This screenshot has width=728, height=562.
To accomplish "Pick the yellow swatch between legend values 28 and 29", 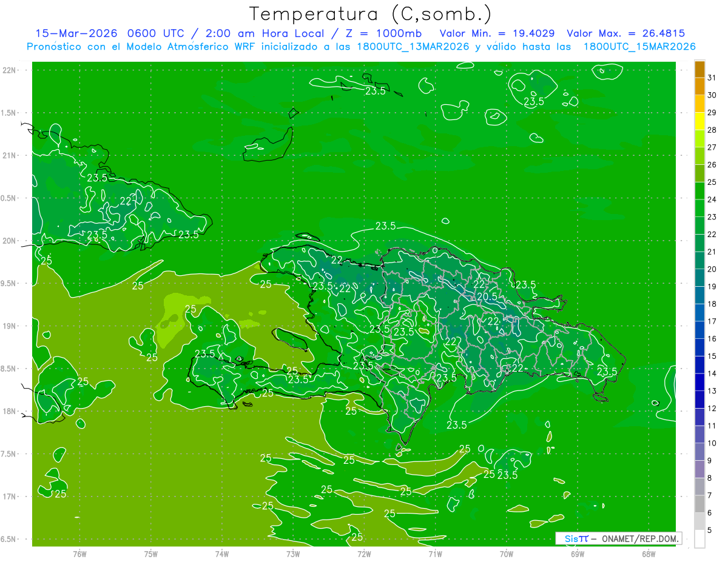I will (x=699, y=121).
